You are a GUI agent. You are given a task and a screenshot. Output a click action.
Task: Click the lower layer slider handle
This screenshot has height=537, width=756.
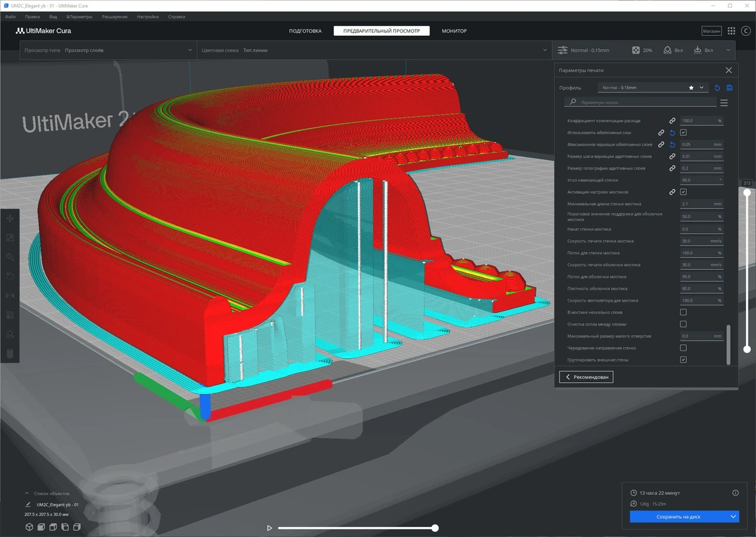click(x=747, y=349)
